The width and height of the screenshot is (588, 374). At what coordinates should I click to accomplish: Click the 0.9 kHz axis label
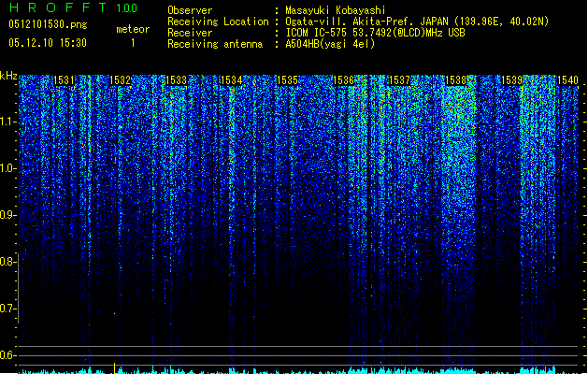7,215
